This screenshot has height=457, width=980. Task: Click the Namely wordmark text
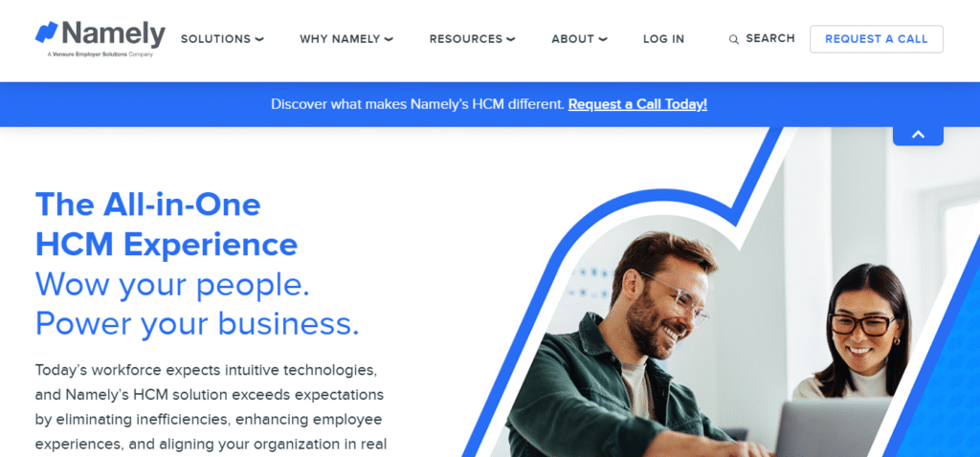[x=114, y=33]
